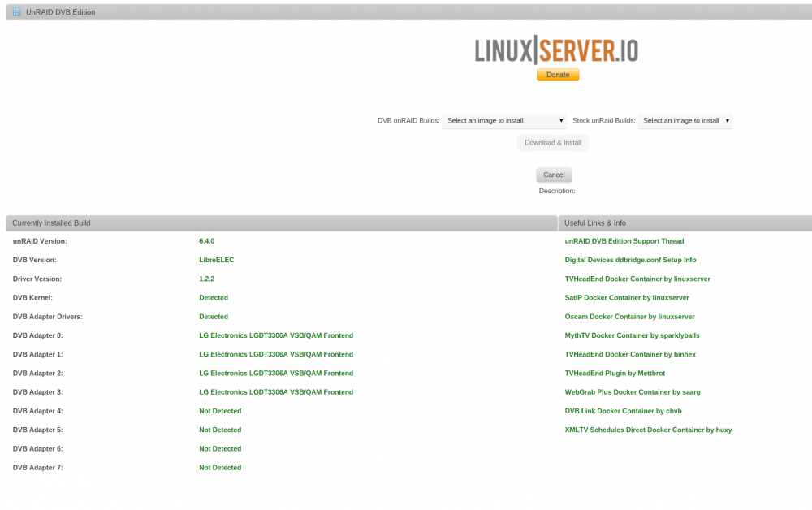Click the UnRAID DVB Edition title text

pyautogui.click(x=61, y=12)
